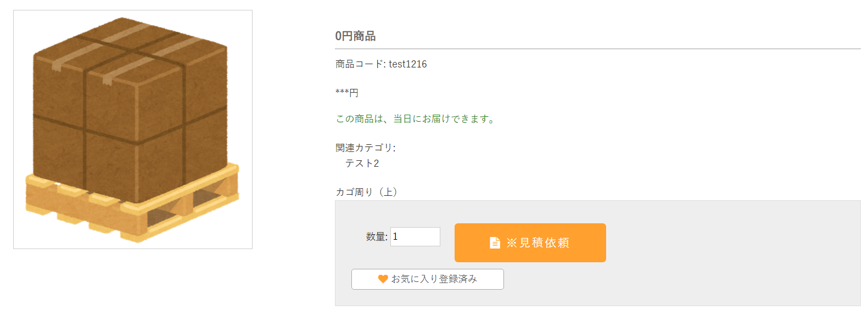The width and height of the screenshot is (868, 316).
Task: Open the テスト2 related category link
Action: (x=362, y=163)
